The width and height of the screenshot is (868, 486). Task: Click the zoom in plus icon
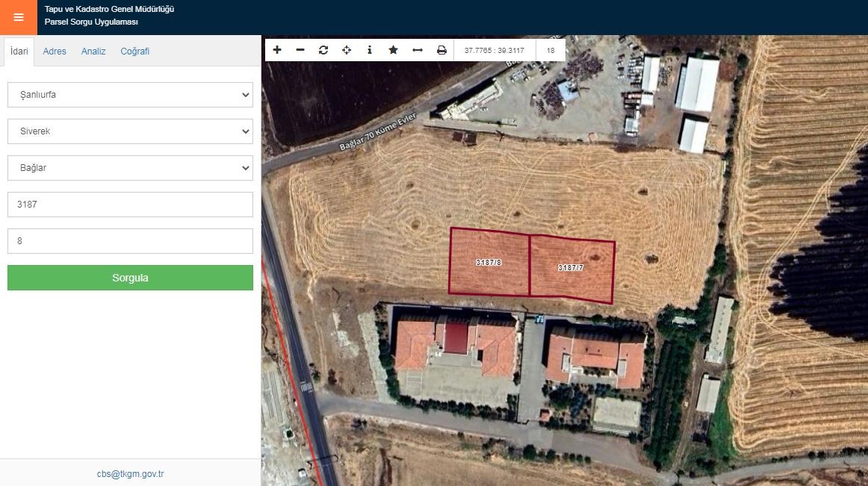277,50
